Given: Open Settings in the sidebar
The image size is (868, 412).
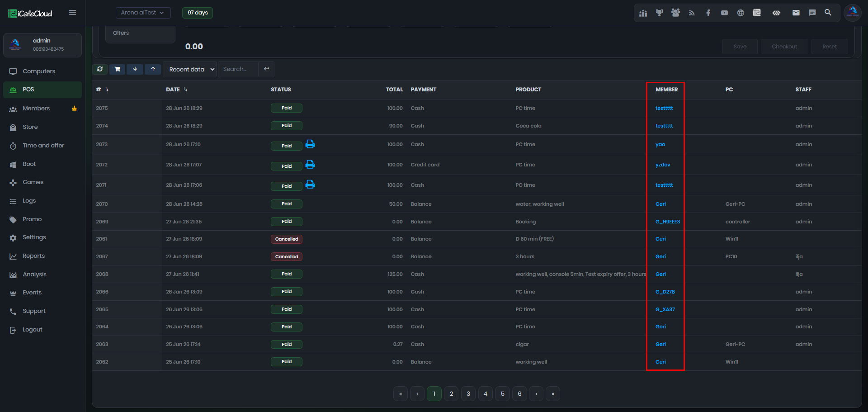Looking at the screenshot, I should 42,237.
